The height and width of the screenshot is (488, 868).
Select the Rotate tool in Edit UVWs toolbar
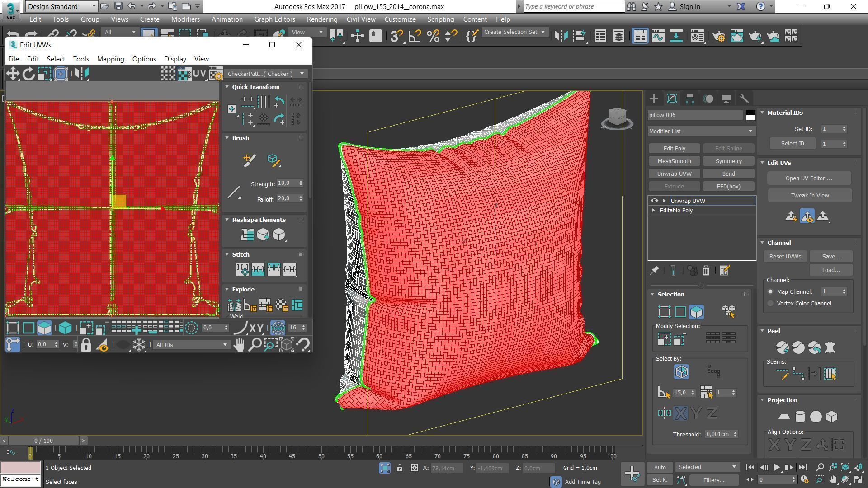point(28,74)
